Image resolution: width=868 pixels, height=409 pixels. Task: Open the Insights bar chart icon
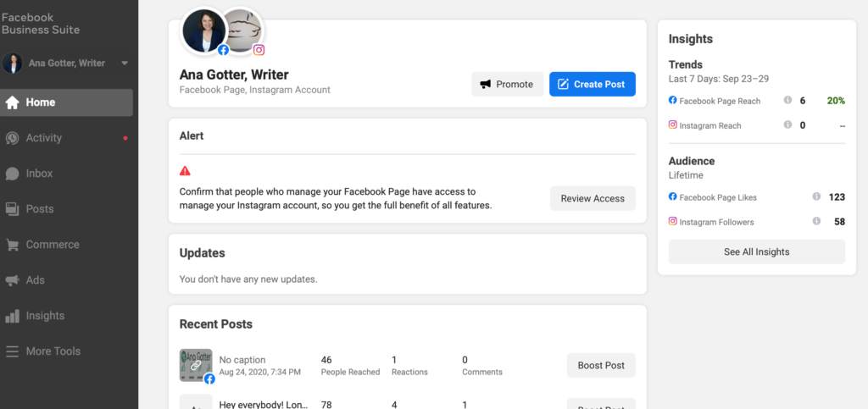[x=12, y=316]
